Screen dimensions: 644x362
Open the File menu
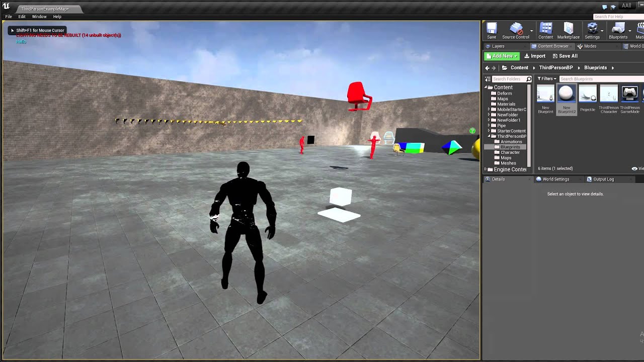9,17
